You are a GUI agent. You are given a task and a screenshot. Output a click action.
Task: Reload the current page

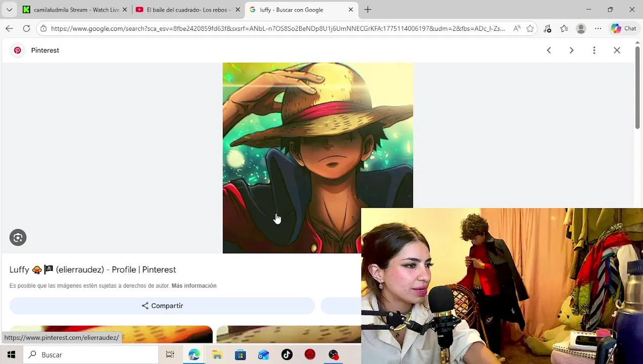(26, 29)
